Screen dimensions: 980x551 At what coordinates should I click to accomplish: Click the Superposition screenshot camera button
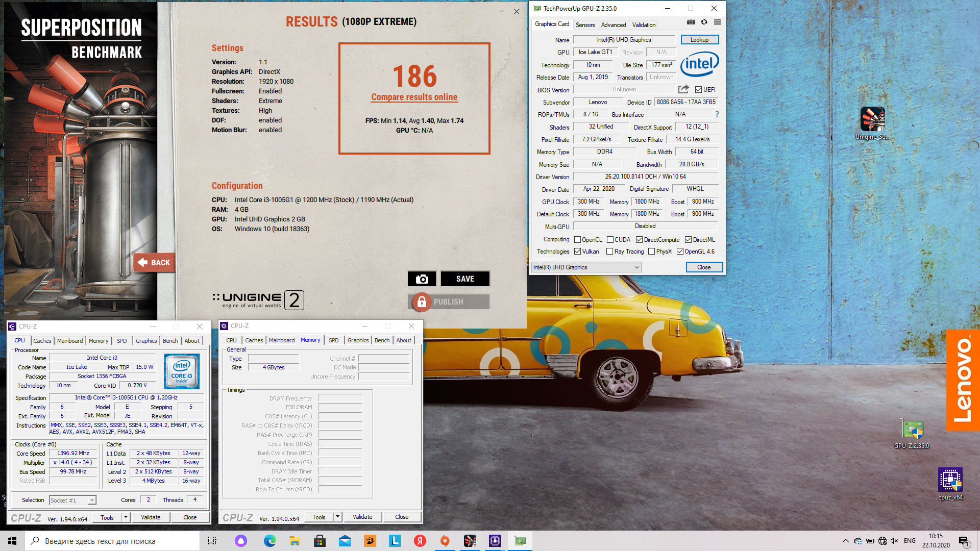coord(422,279)
